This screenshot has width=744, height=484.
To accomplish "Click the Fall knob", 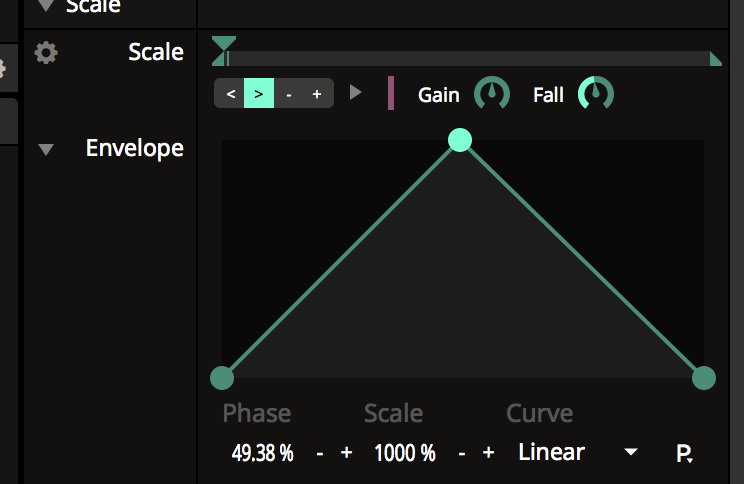I will 597,94.
